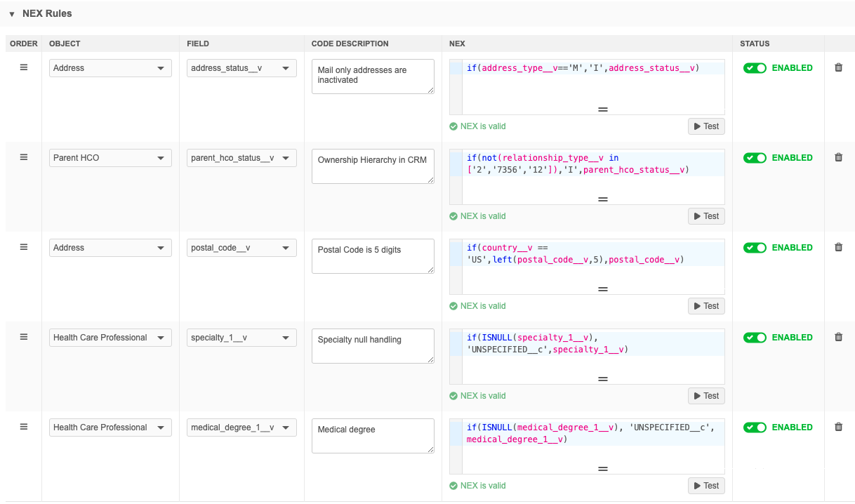Disable the address_status__v rule toggle
Image resolution: width=855 pixels, height=504 pixels.
coord(755,68)
